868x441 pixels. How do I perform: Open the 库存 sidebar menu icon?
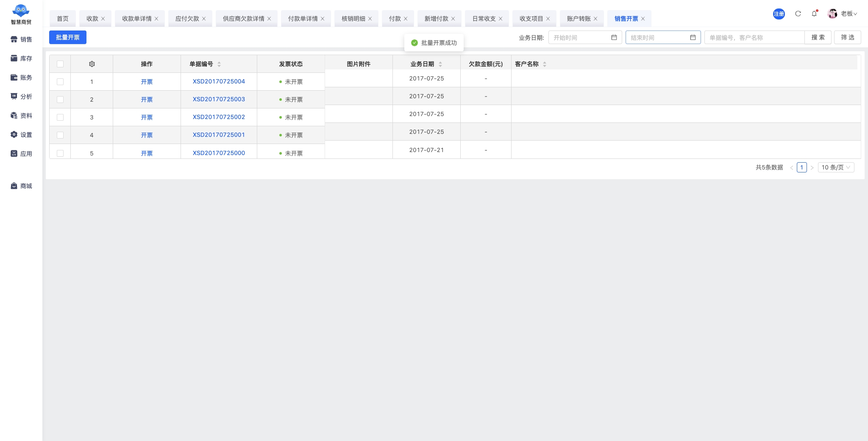tap(14, 58)
